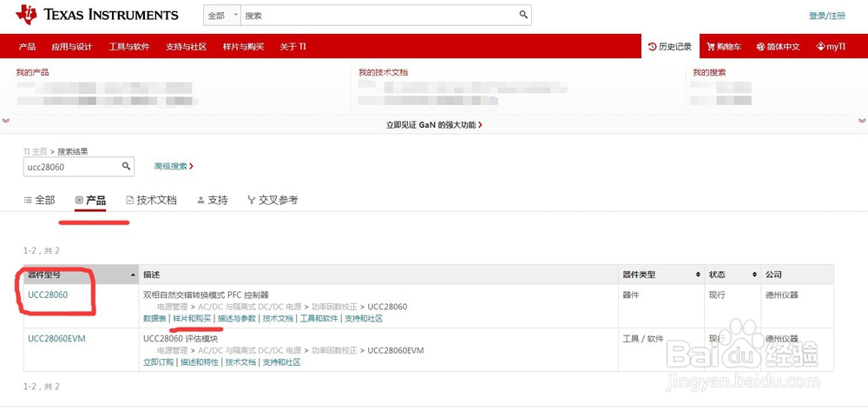Open the 应用与设计 menu

72,47
